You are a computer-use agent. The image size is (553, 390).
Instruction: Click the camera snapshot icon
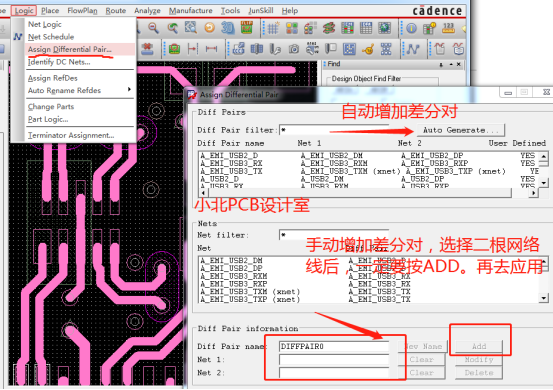293,49
